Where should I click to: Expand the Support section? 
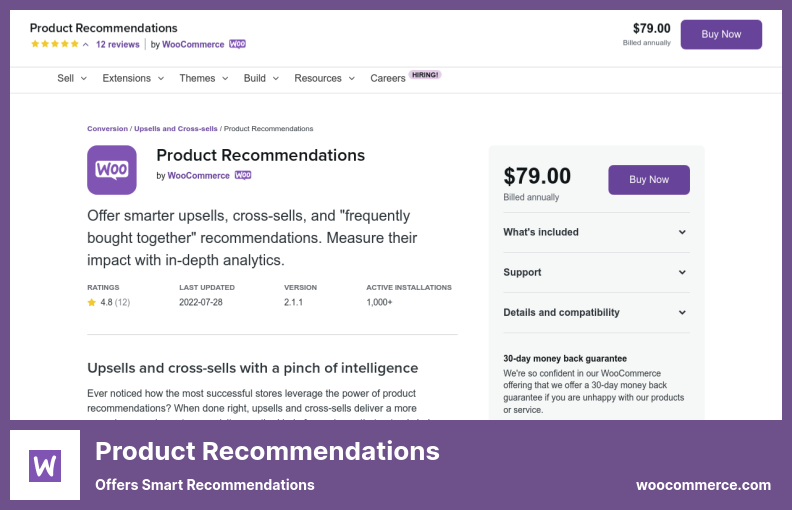[x=596, y=272]
